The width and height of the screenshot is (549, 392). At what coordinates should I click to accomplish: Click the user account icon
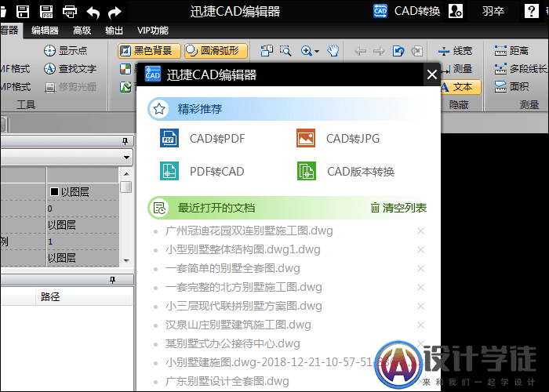pyautogui.click(x=456, y=11)
